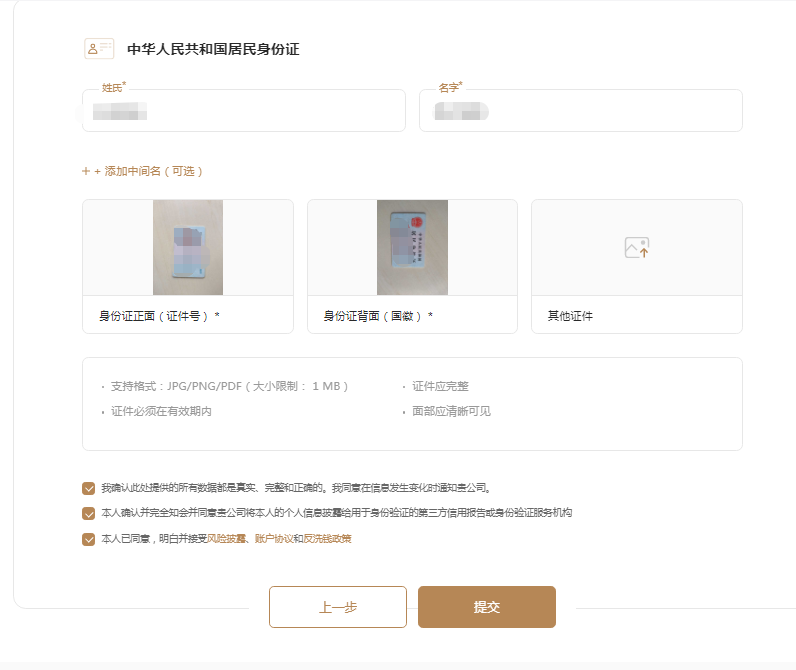Toggle the risk disclosure agreement checkbox

coord(89,540)
